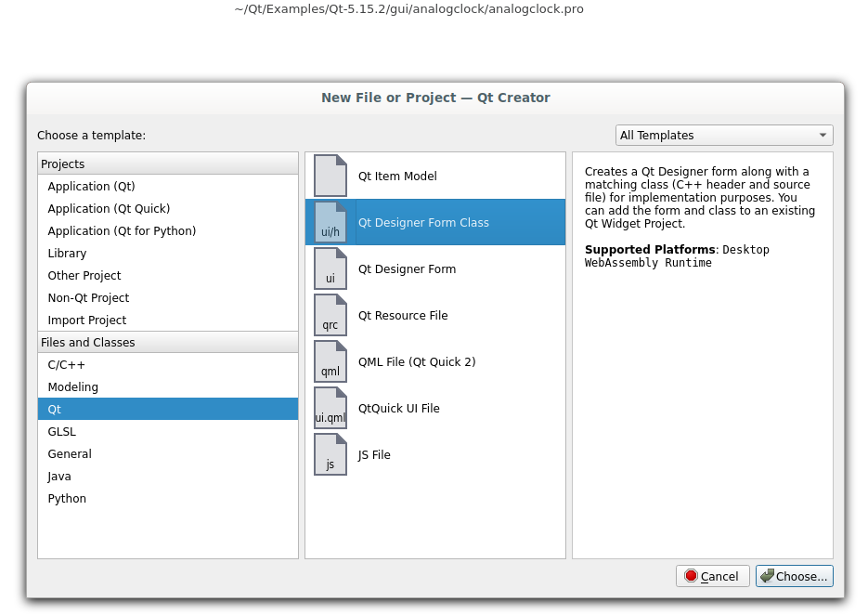Select Application (Qt Quick) category
The image size is (868, 615).
click(x=168, y=208)
